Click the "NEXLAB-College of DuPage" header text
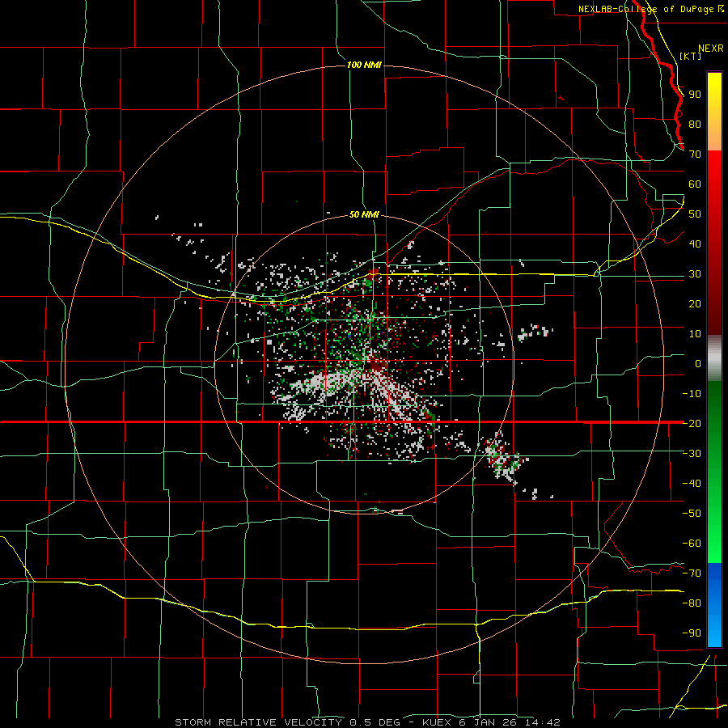The height and width of the screenshot is (728, 728). (648, 9)
